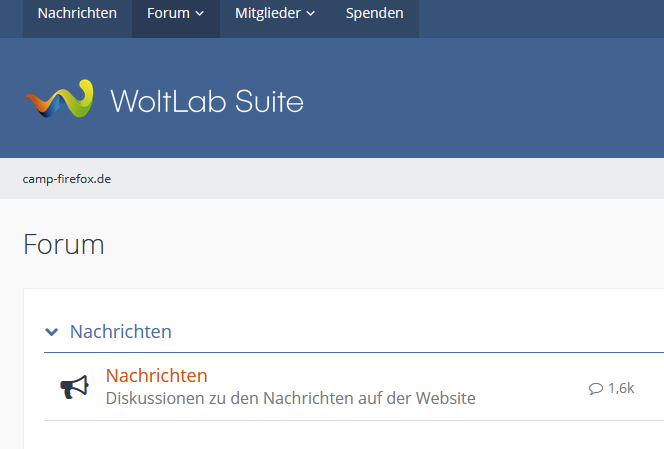Screen dimensions: 664x449
Task: Go to the Spenden page
Action: pos(374,14)
